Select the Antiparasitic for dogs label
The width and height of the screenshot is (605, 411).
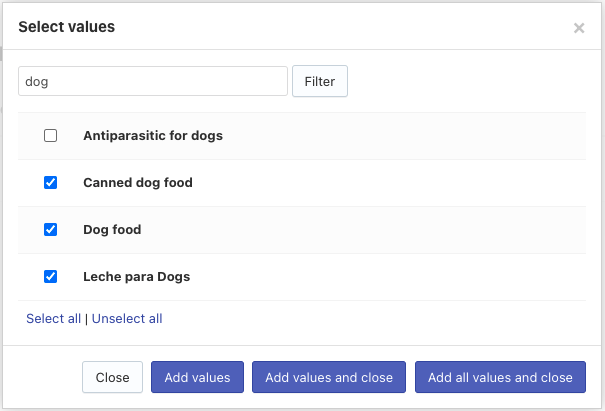153,136
